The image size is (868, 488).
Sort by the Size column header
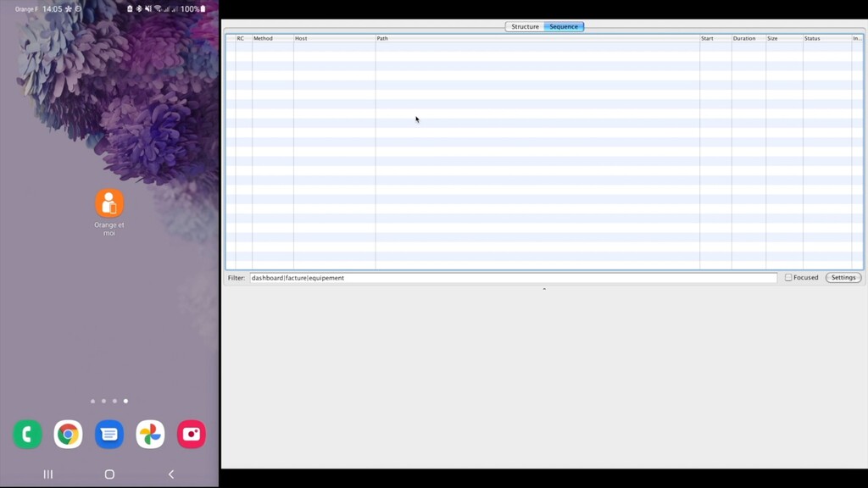click(784, 38)
